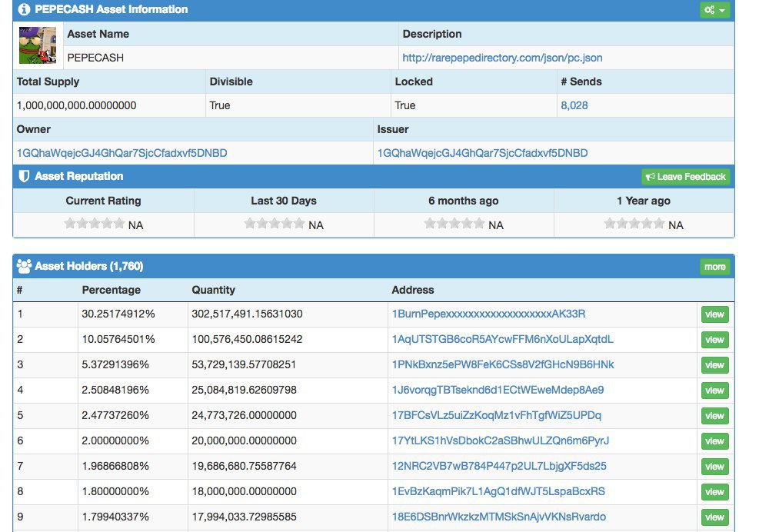Select quantity 20,000,000.00000000
The width and height of the screenshot is (759, 532).
coord(244,441)
